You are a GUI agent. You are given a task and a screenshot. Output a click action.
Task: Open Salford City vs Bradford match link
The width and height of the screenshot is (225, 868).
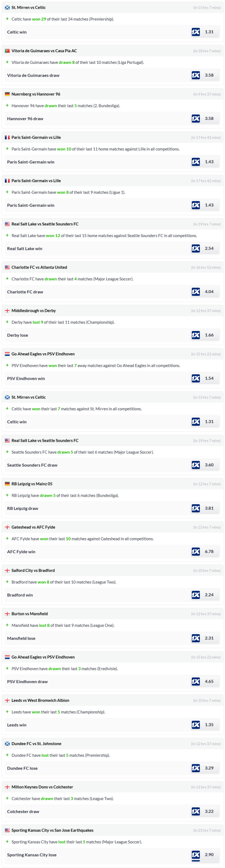click(33, 570)
